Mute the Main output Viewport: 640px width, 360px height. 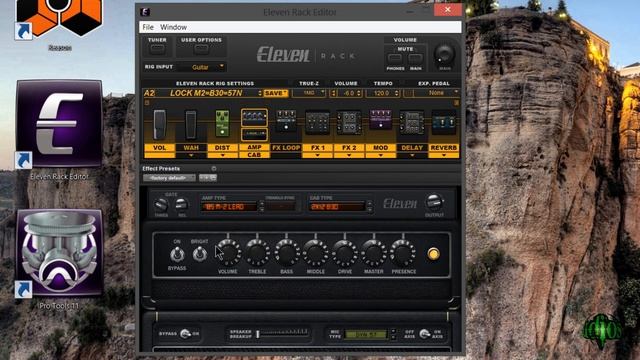click(416, 58)
